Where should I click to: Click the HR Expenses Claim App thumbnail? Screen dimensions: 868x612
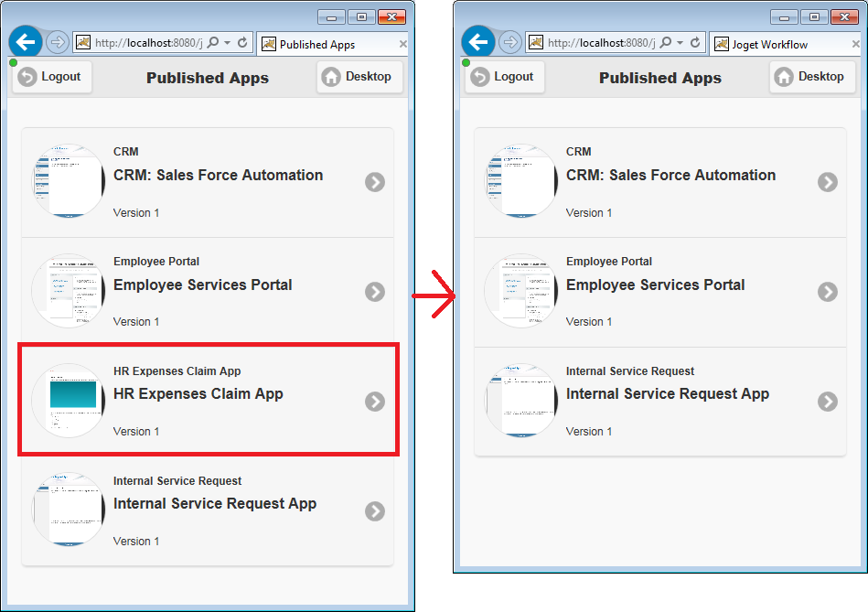click(x=69, y=401)
